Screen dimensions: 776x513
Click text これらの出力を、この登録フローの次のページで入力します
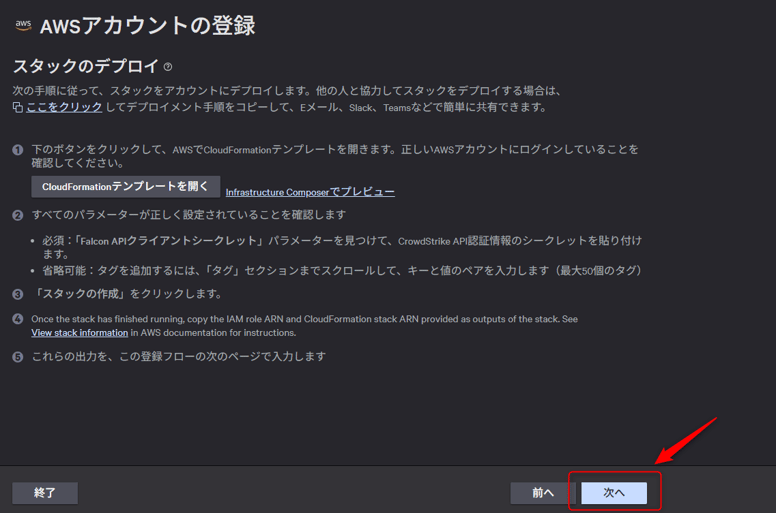tap(179, 356)
